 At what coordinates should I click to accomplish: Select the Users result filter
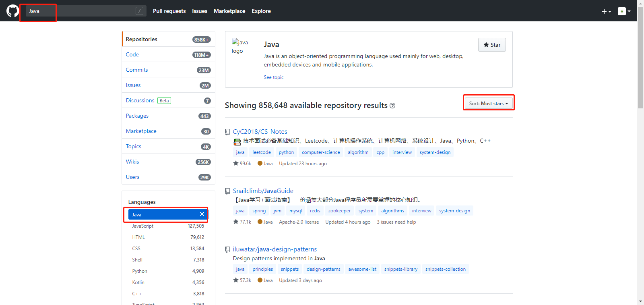click(168, 177)
